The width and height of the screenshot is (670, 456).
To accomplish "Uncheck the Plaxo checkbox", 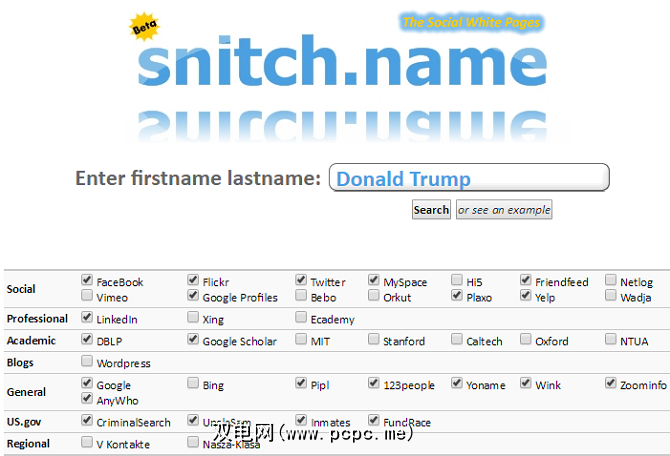I will click(x=457, y=295).
